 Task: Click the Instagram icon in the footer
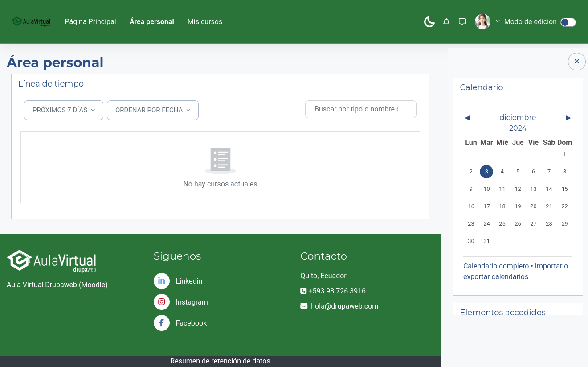pyautogui.click(x=162, y=302)
